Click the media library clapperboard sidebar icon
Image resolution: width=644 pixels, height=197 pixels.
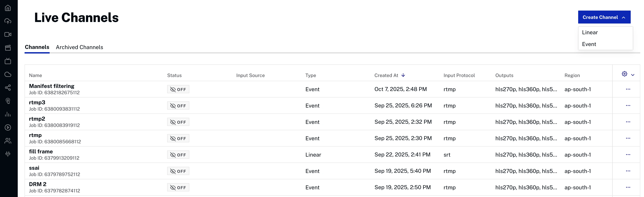(8, 48)
